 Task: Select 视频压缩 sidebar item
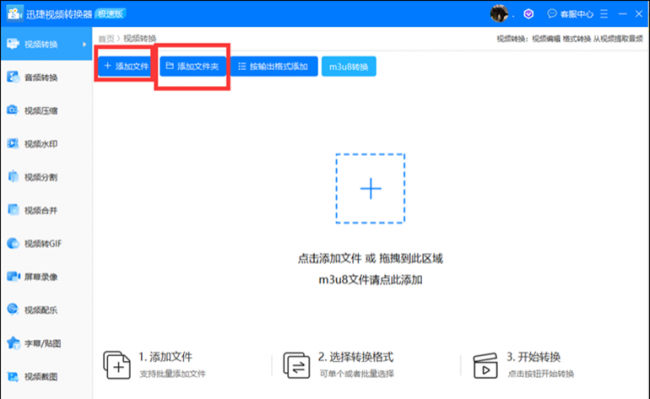pyautogui.click(x=46, y=111)
